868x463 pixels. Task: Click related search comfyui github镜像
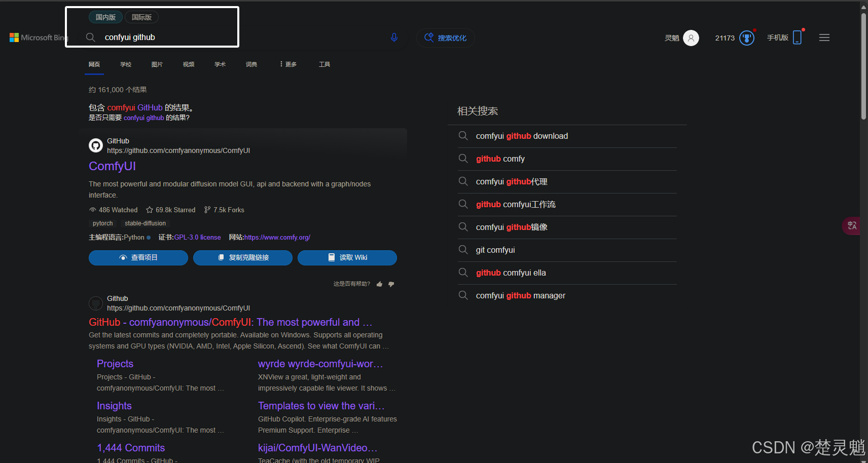pos(567,227)
